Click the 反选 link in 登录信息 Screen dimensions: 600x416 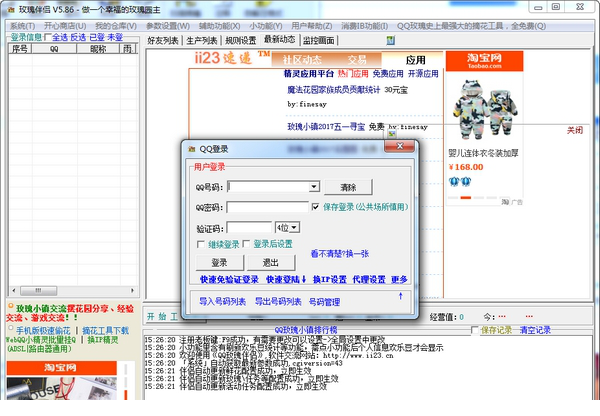(x=78, y=37)
